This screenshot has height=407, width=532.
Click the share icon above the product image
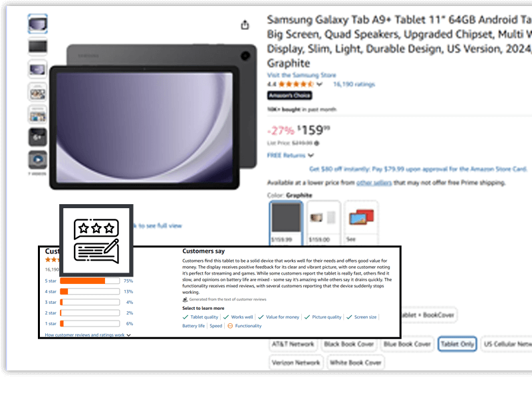coord(245,25)
